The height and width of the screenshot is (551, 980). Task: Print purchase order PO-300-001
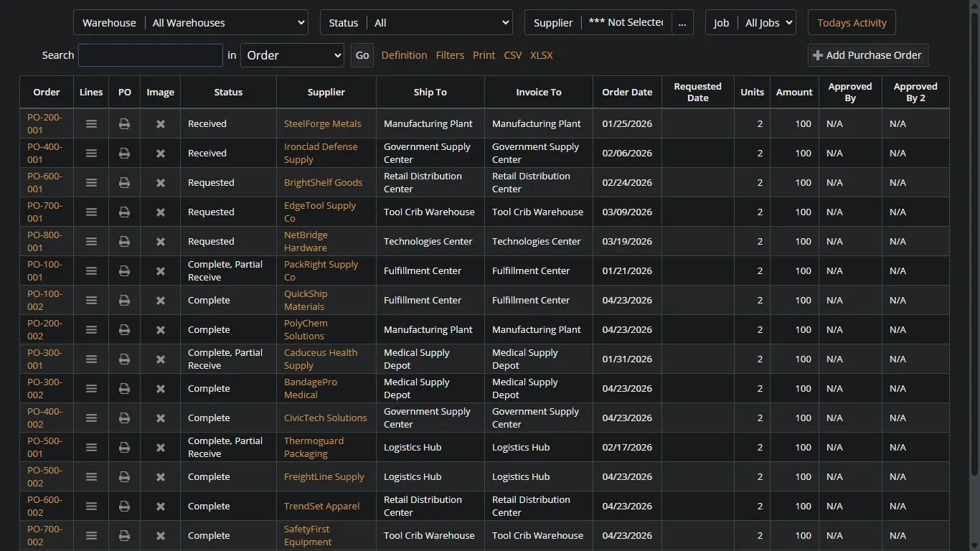pyautogui.click(x=124, y=359)
